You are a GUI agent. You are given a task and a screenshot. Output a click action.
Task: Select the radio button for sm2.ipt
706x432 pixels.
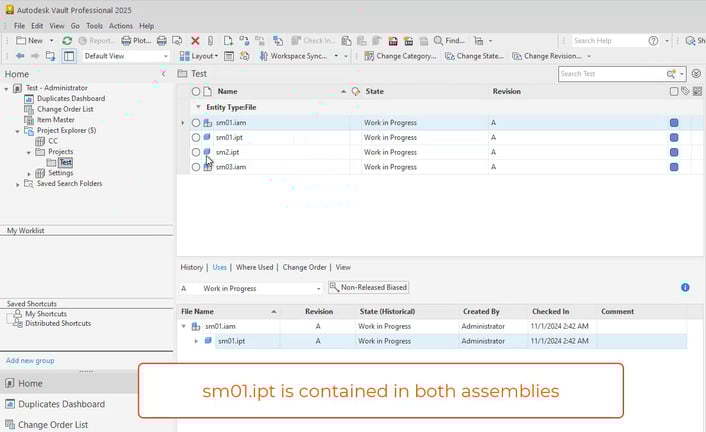coord(195,152)
